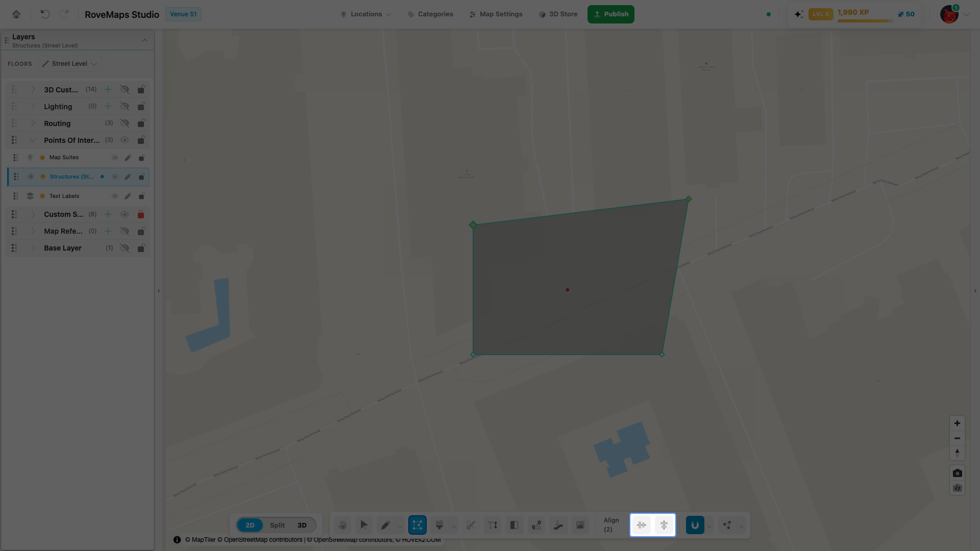Screen dimensions: 980x551
Task: Undo the last action
Action: pyautogui.click(x=45, y=14)
